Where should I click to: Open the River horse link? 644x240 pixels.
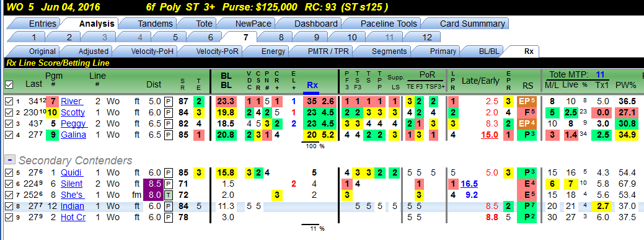(73, 102)
